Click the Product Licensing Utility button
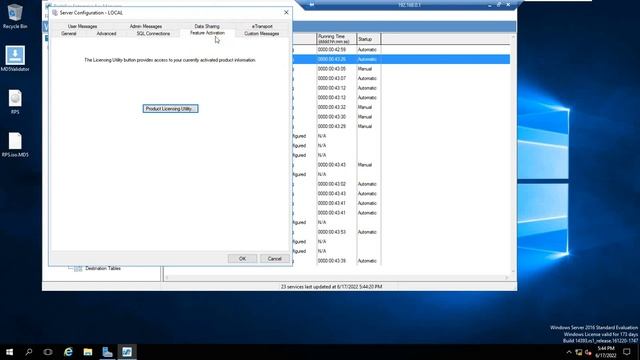The height and width of the screenshot is (360, 640). click(170, 109)
